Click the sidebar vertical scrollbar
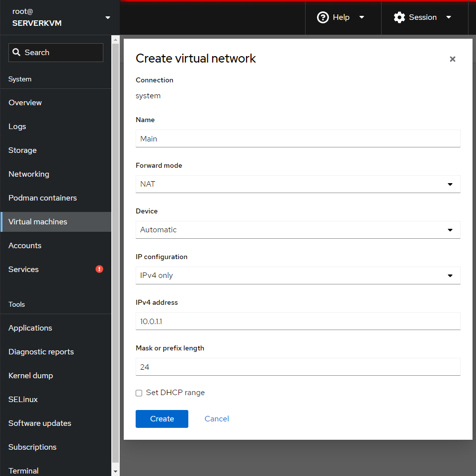This screenshot has height=476, width=476. click(x=115, y=248)
